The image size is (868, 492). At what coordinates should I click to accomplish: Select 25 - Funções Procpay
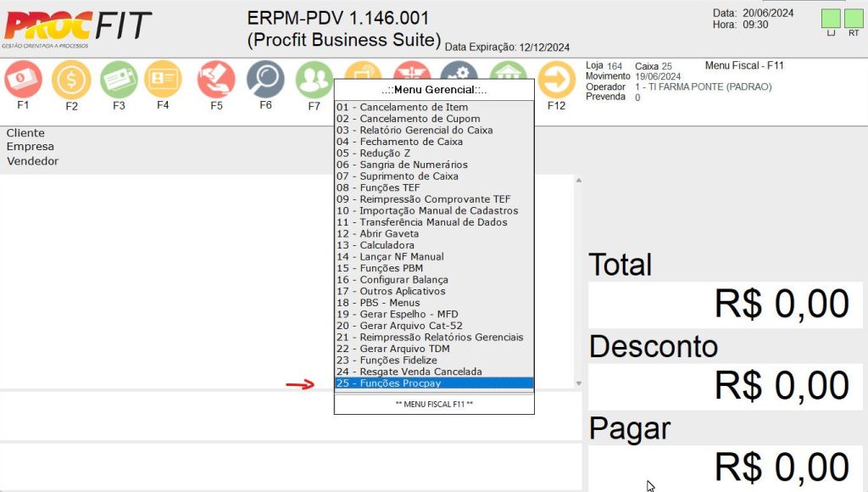point(434,383)
